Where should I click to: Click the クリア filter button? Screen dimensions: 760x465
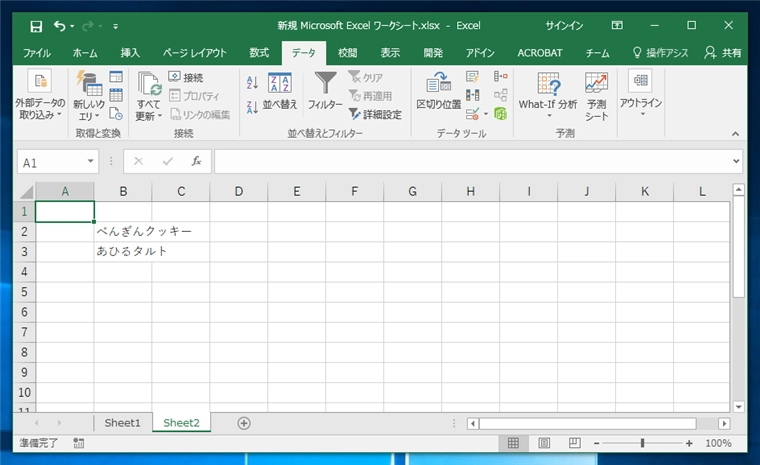click(x=366, y=77)
